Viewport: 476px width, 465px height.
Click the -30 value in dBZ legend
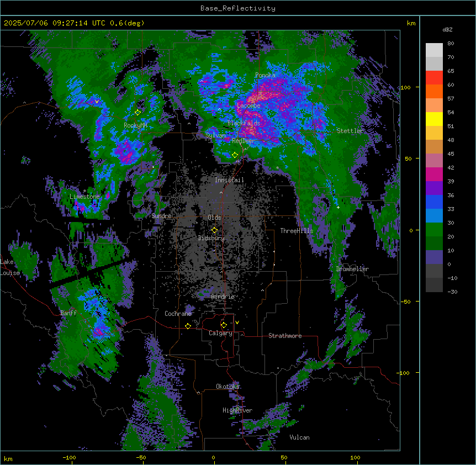click(452, 292)
